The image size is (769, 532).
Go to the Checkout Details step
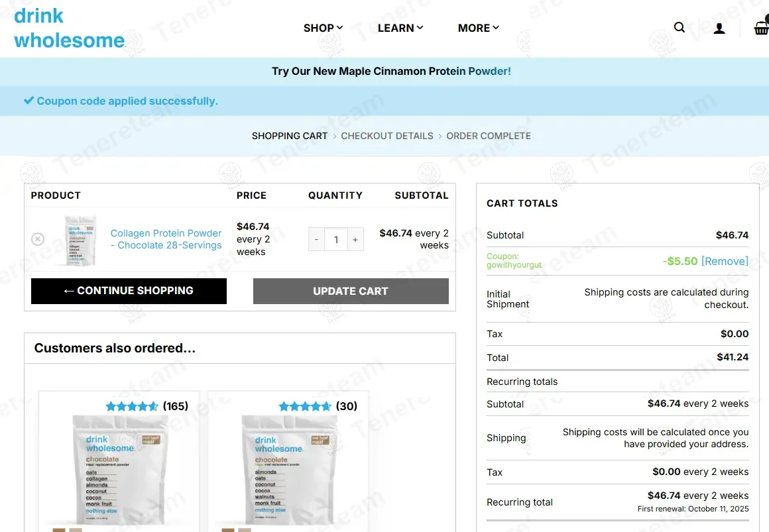click(x=386, y=136)
